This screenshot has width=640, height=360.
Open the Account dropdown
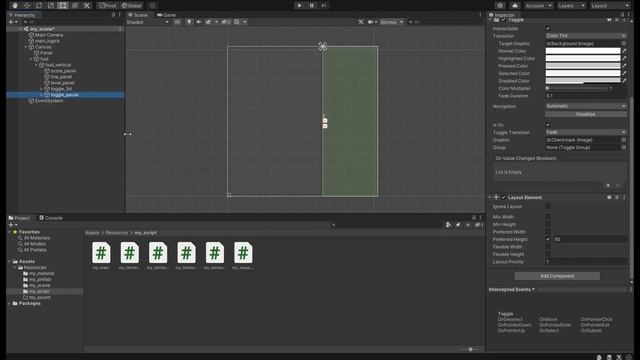click(539, 6)
